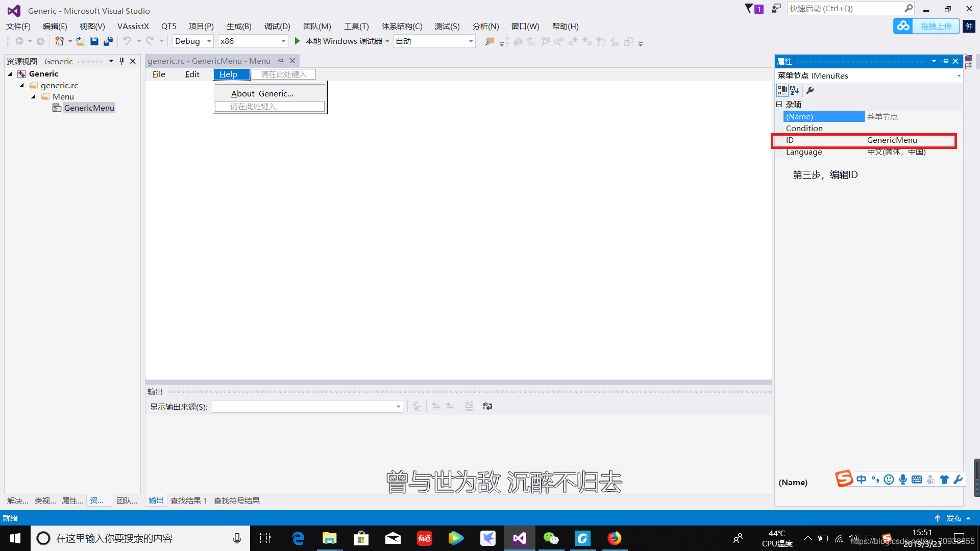Click the 发布 publish button in status bar
This screenshot has height=551, width=980.
tap(953, 518)
